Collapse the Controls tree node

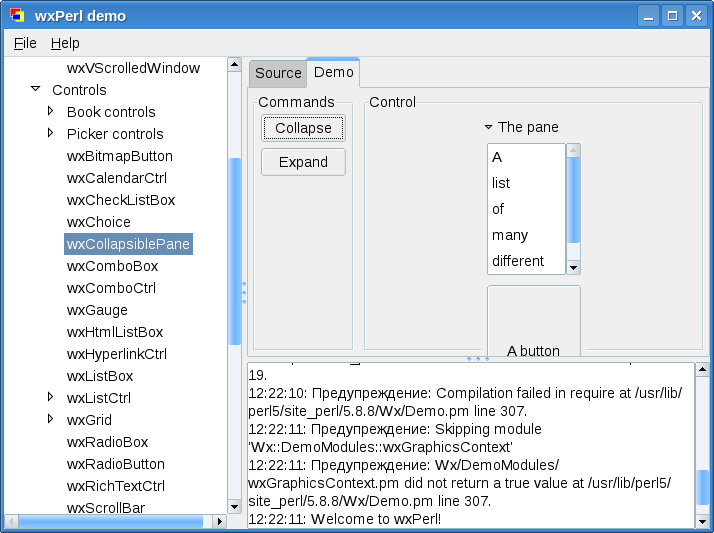35,90
